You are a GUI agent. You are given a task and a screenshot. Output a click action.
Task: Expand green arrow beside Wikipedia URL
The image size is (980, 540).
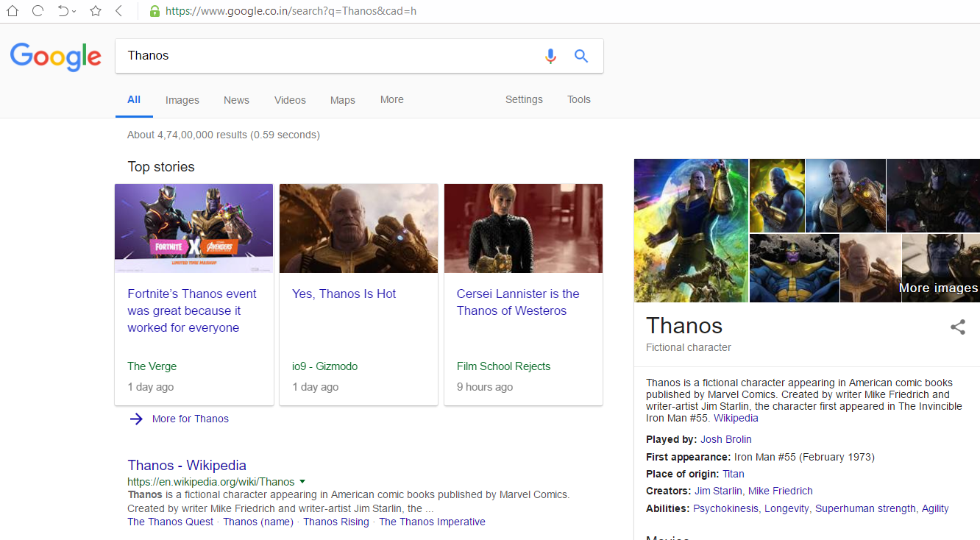click(x=302, y=482)
